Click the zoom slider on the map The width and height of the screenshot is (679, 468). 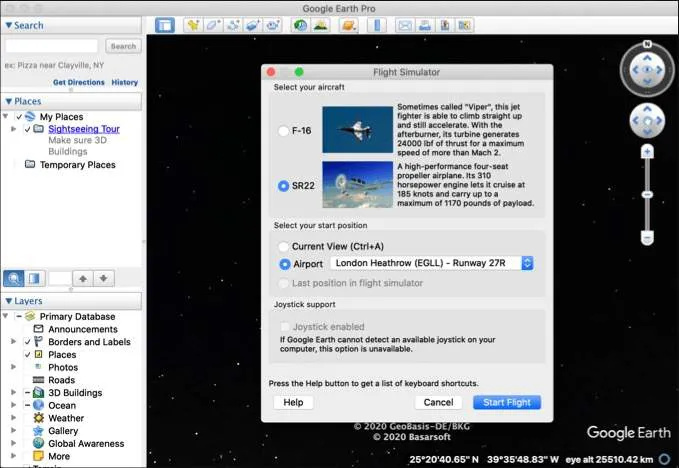click(x=647, y=193)
